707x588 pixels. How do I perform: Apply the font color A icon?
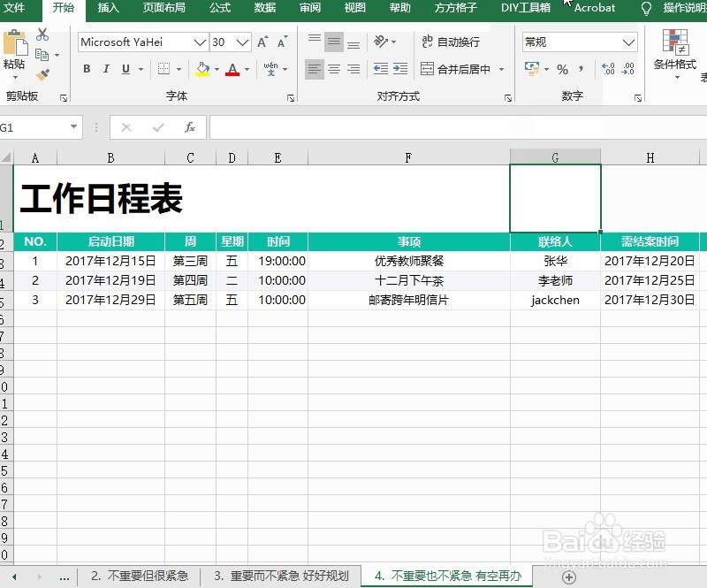click(x=233, y=67)
